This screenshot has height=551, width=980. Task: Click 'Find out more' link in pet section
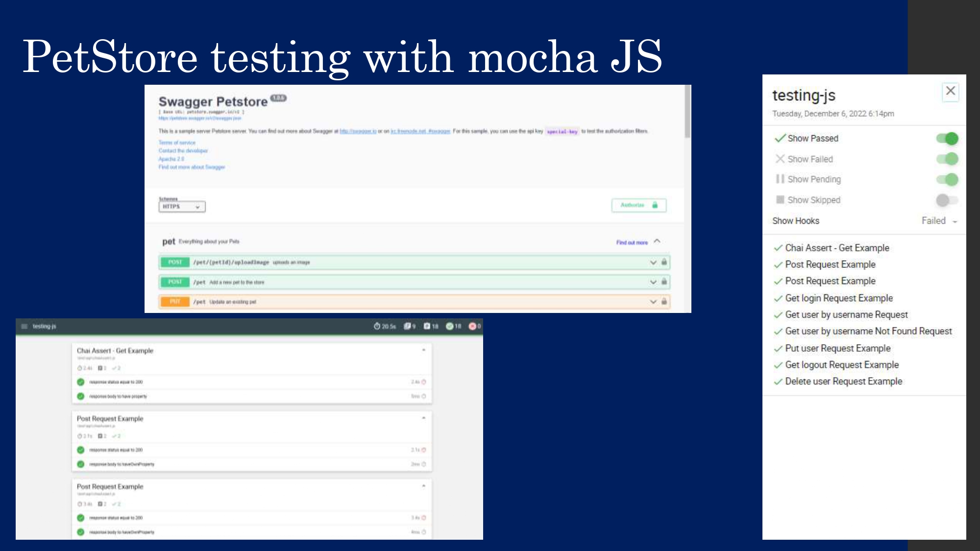632,242
